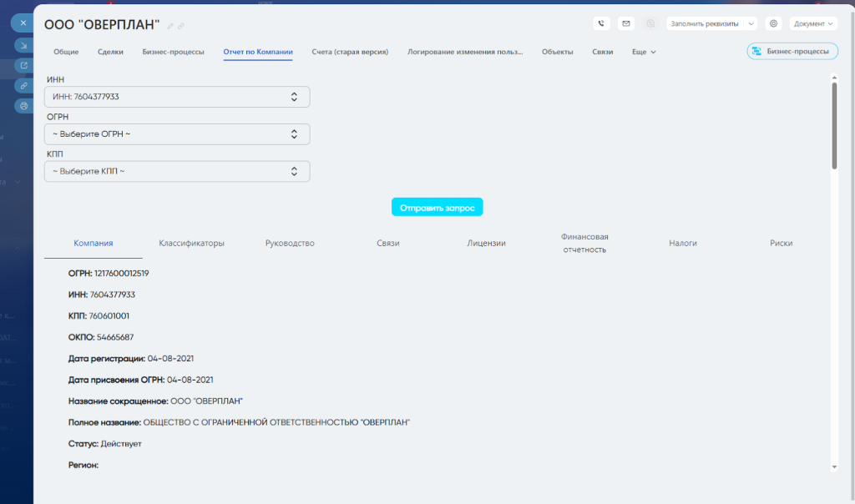Click the open in new window icon
Image resolution: width=855 pixels, height=504 pixels.
click(23, 66)
